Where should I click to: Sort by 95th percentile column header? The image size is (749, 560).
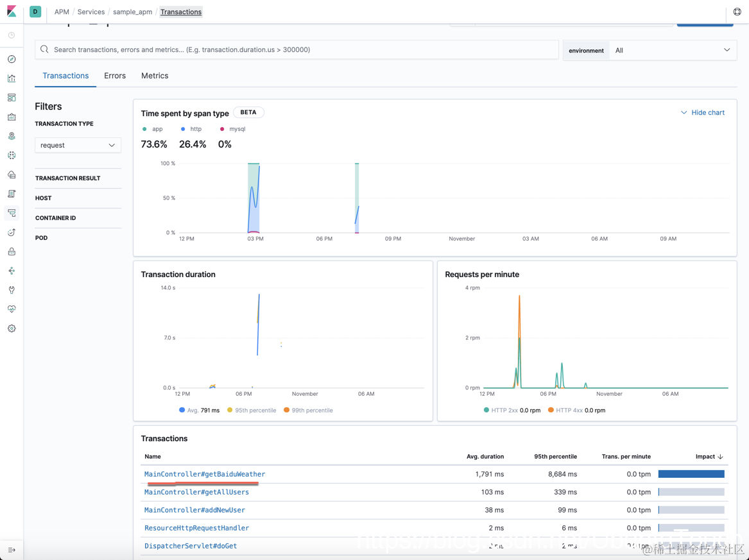[555, 456]
